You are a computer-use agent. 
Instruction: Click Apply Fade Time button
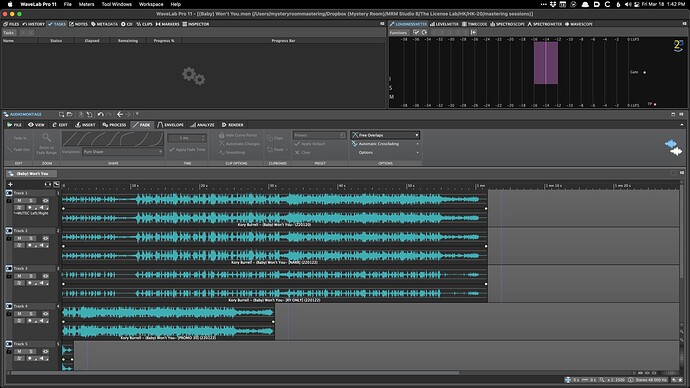click(187, 150)
